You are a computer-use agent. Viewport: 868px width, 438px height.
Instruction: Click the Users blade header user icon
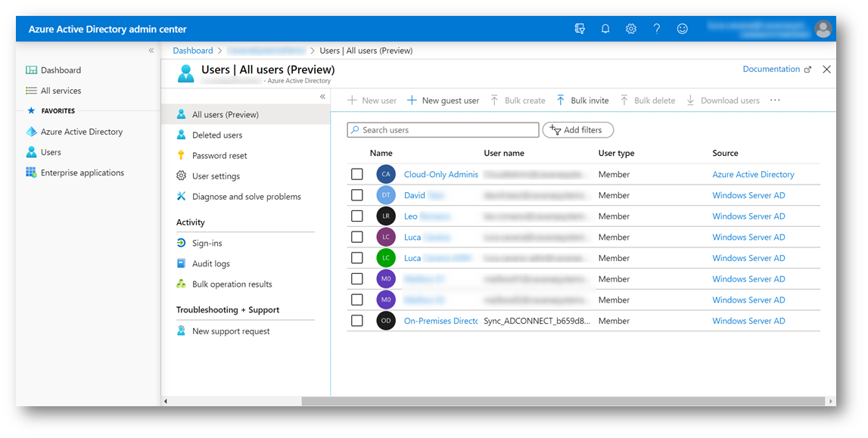pos(186,73)
